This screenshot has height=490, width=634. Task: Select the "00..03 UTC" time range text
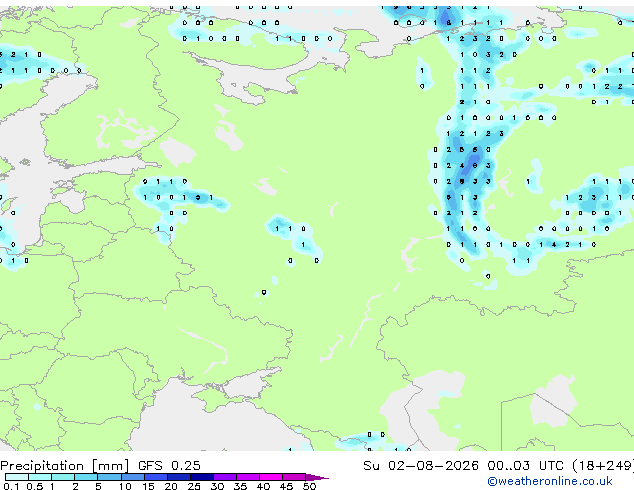[x=525, y=465]
